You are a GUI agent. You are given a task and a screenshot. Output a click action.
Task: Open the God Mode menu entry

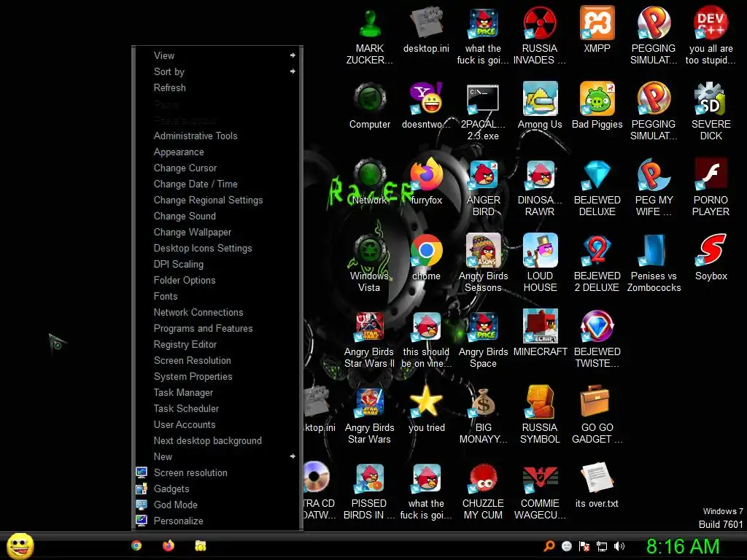(220, 505)
